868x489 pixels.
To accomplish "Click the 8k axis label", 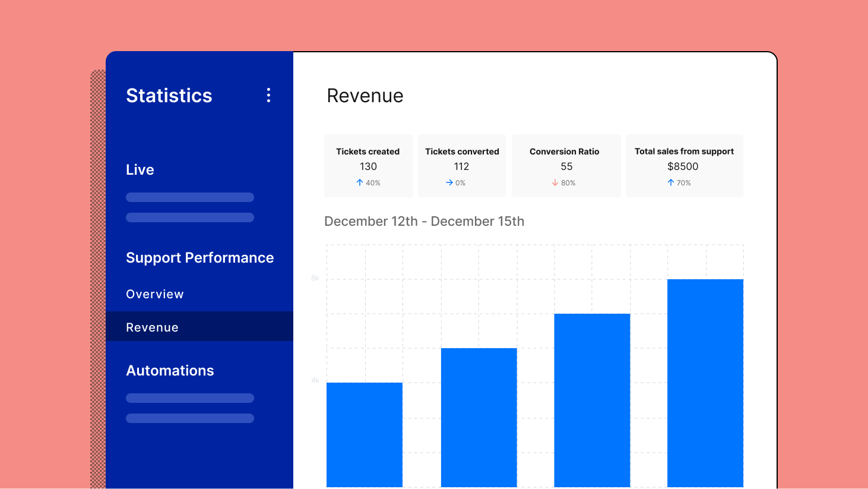I will (315, 278).
